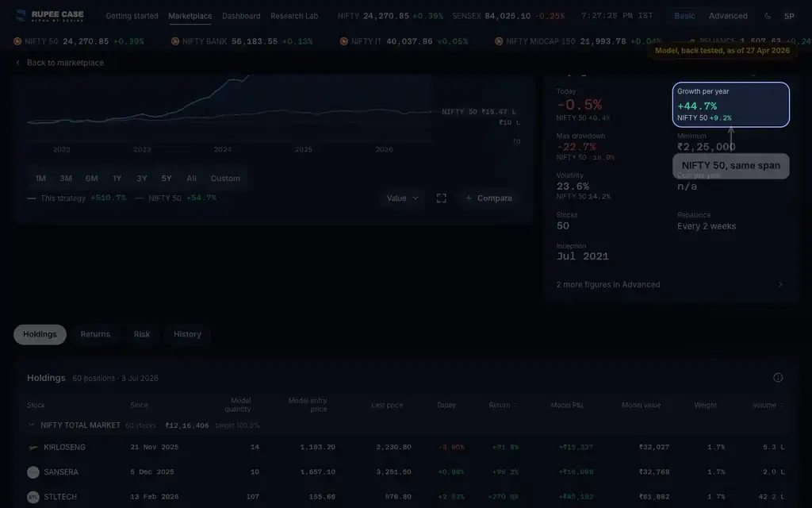This screenshot has width=812, height=508.
Task: Open the Holdings info icon
Action: point(778,378)
